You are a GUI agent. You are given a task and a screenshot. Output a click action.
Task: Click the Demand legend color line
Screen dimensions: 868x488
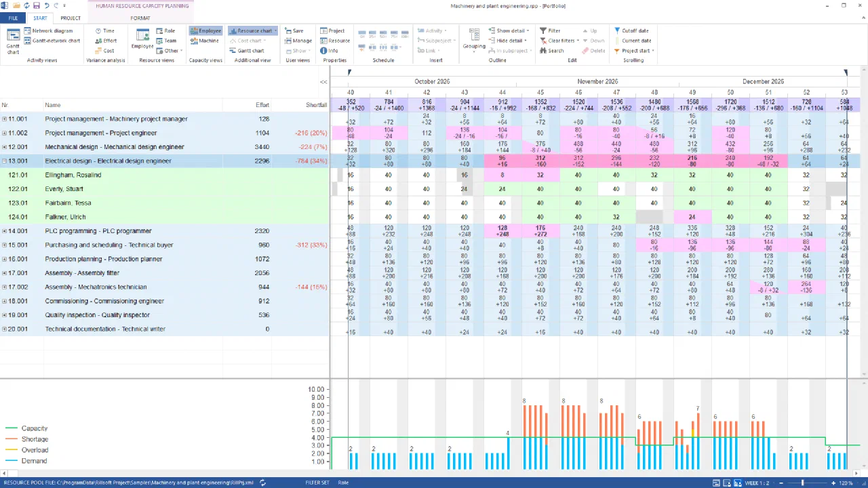point(12,461)
